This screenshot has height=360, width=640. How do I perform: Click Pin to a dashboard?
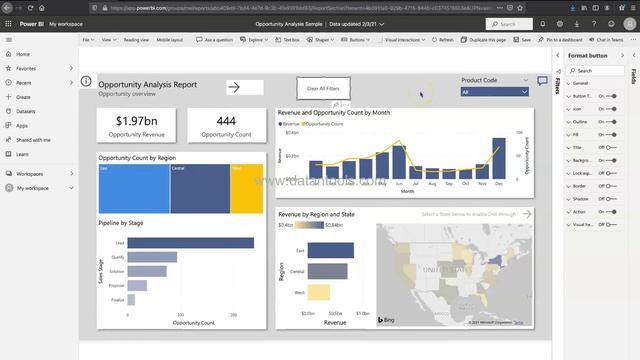point(560,40)
